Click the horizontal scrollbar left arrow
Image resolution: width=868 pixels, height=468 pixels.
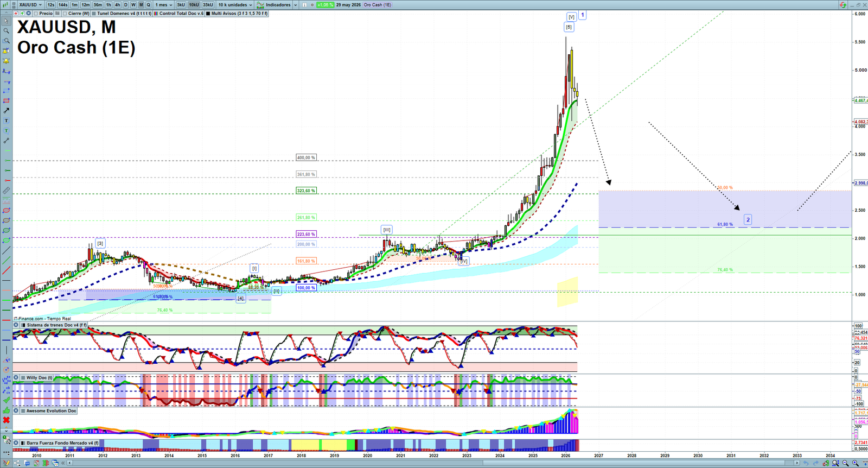coord(69,463)
